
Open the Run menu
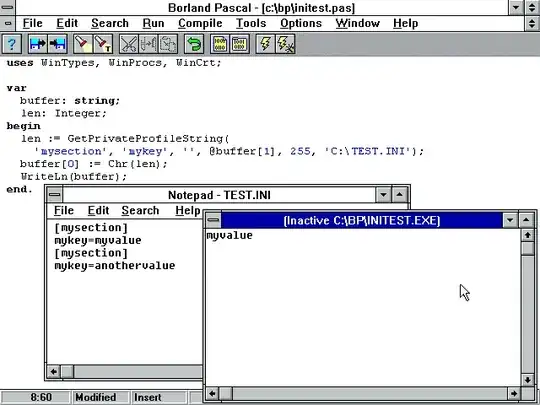[x=153, y=23]
